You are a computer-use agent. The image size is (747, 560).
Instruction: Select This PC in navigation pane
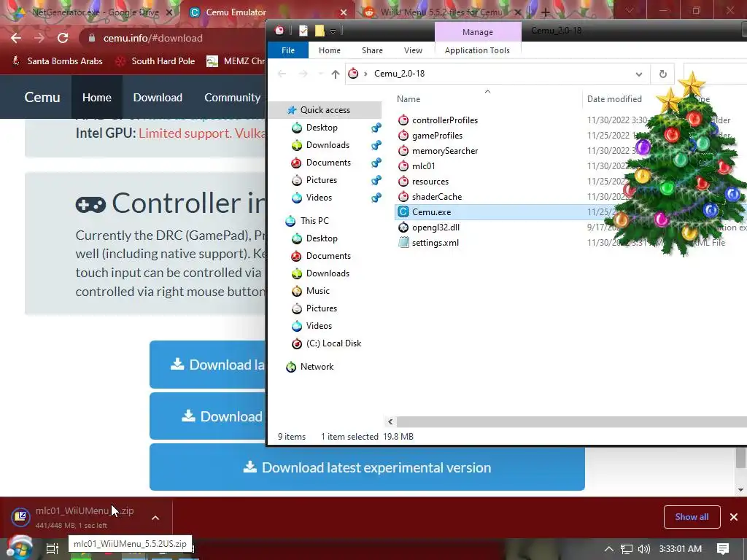pos(314,221)
